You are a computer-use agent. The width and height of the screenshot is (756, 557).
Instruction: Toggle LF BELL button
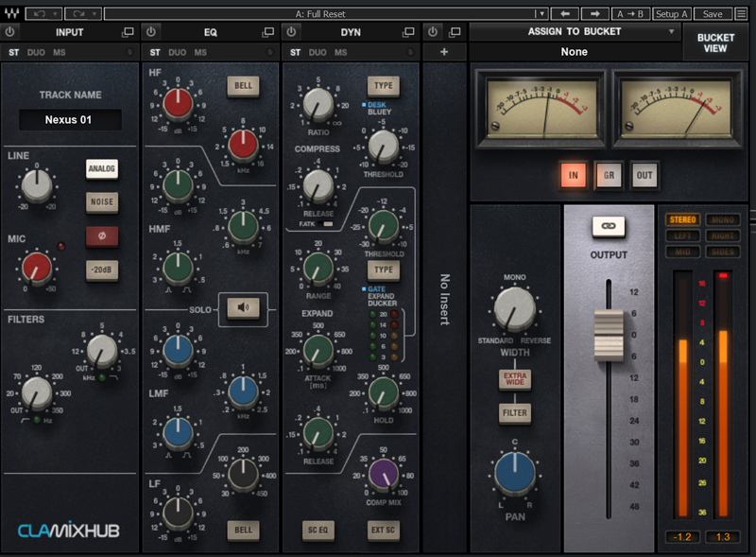pos(243,530)
